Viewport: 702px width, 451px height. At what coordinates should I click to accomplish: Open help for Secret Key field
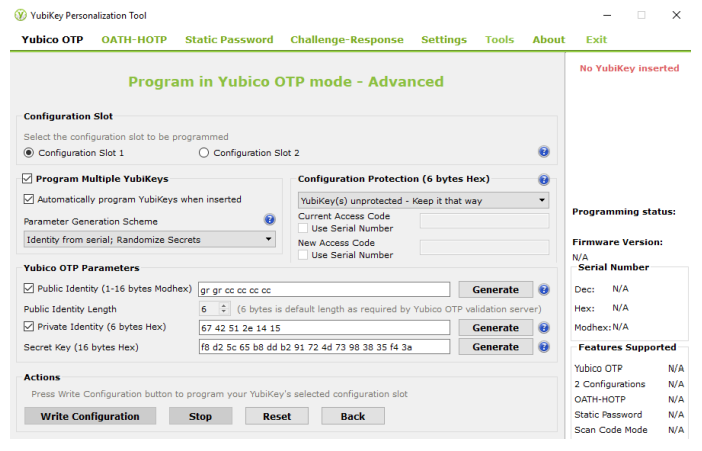(x=544, y=347)
